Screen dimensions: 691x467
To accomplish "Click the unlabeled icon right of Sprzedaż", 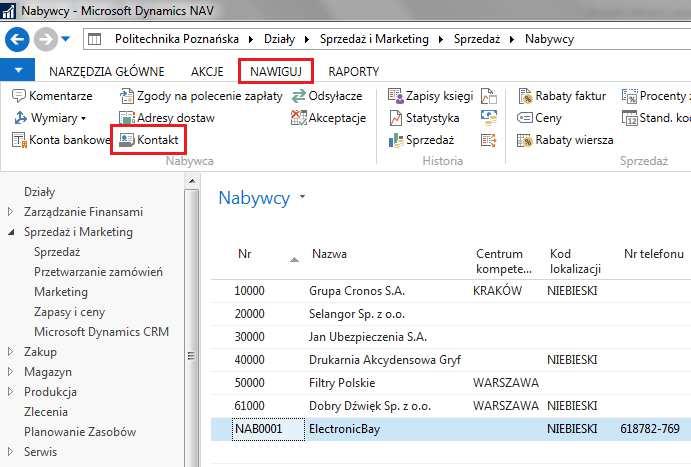I will pyautogui.click(x=489, y=140).
